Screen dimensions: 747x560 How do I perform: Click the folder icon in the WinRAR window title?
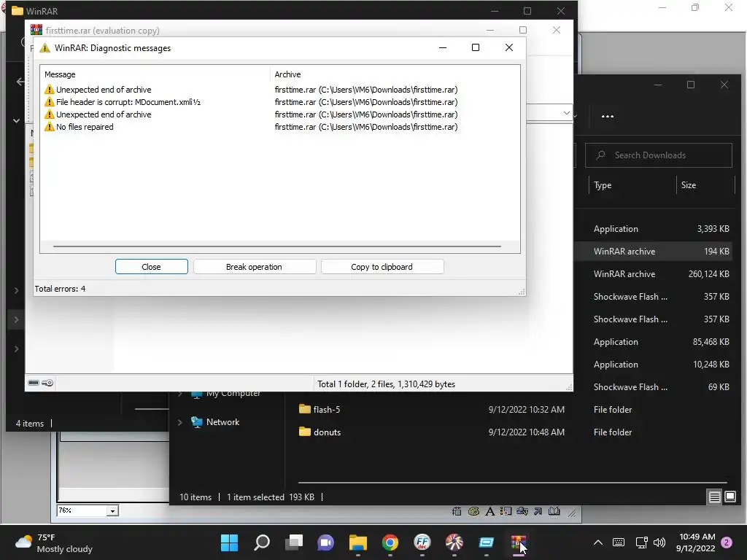pyautogui.click(x=18, y=10)
